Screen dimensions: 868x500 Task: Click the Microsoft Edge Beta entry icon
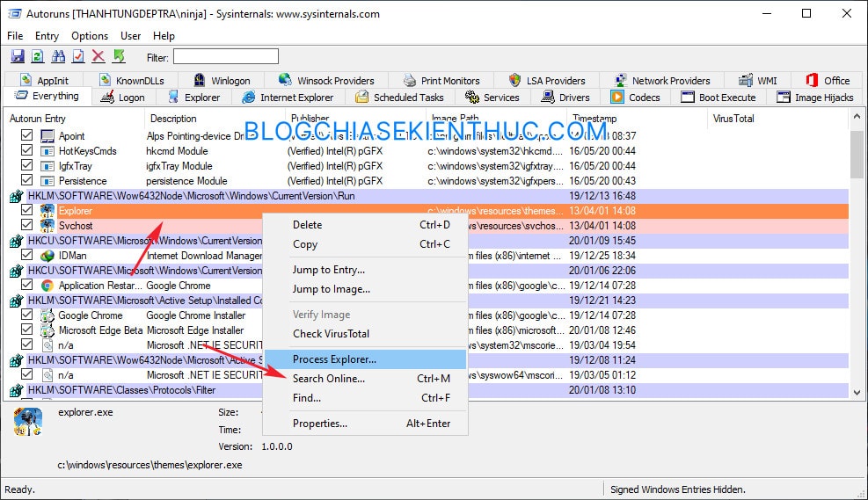[47, 330]
